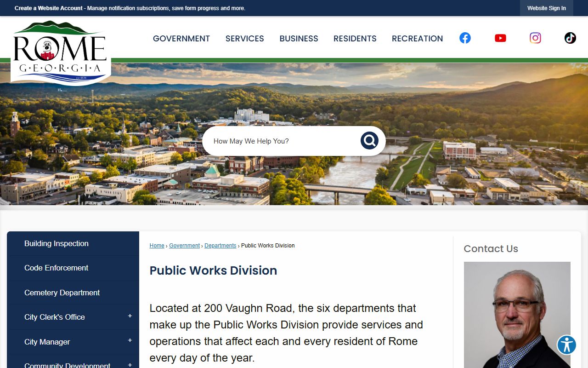Go to Home breadcrumb link
The height and width of the screenshot is (368, 588).
pos(157,246)
